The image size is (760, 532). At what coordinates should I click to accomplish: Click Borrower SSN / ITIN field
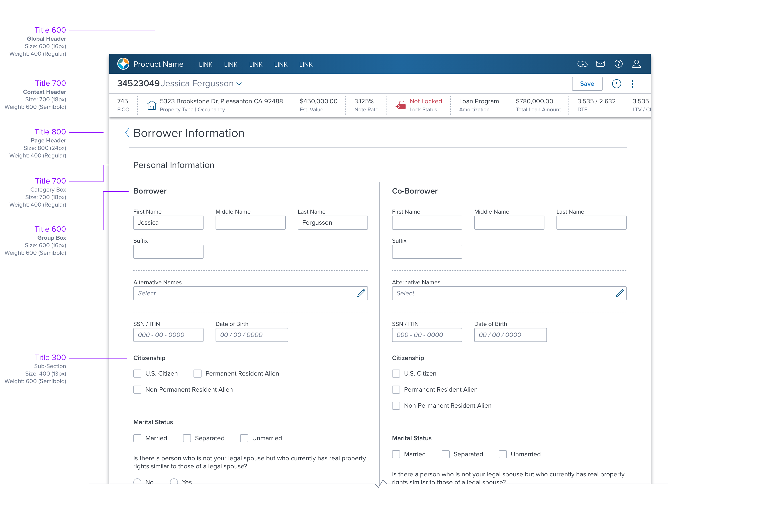(168, 335)
